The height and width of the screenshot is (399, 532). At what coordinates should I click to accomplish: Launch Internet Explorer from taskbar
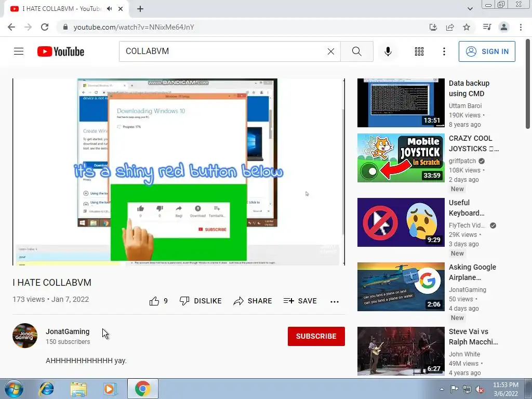click(x=46, y=389)
